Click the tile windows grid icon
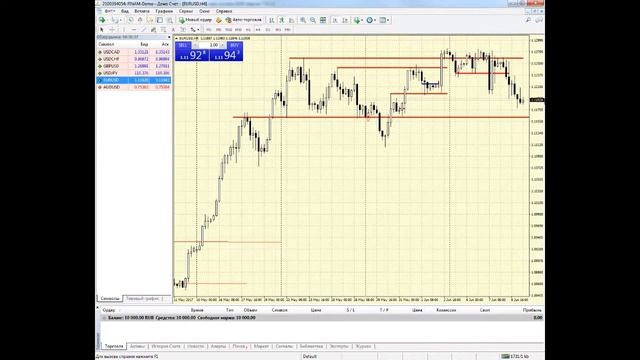 coord(323,20)
